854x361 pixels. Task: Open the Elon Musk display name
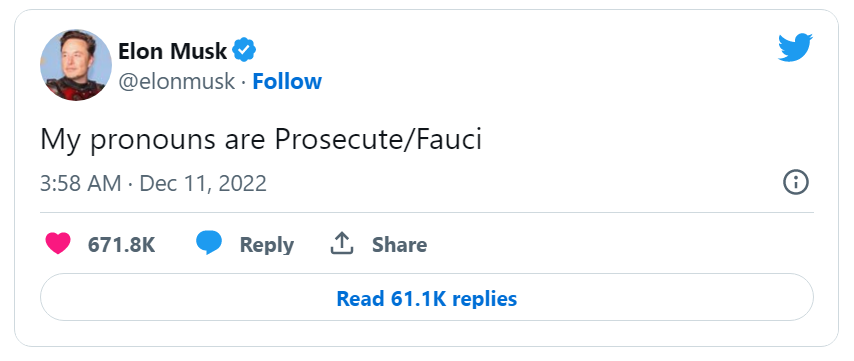click(172, 51)
